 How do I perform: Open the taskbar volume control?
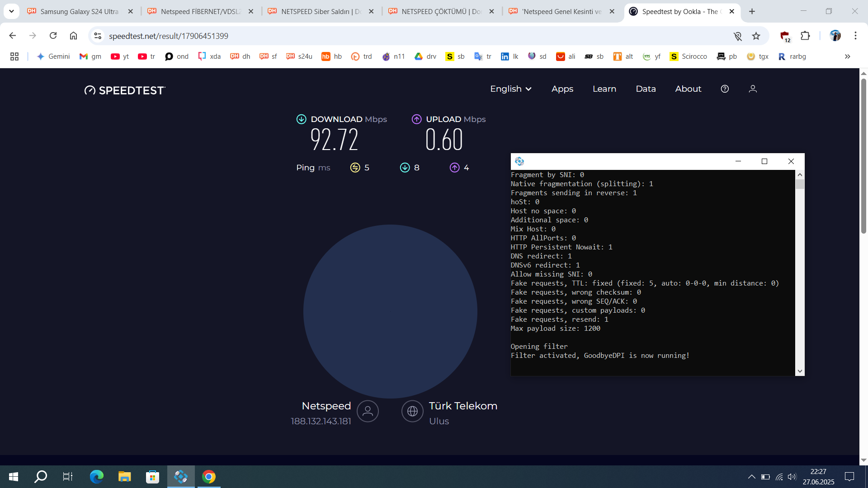tap(792, 477)
